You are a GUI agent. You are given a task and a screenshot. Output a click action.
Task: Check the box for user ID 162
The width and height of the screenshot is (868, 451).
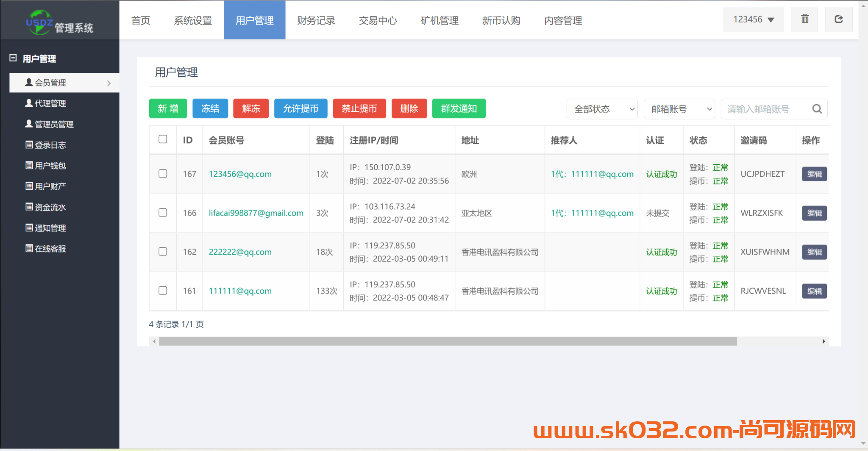click(x=163, y=252)
